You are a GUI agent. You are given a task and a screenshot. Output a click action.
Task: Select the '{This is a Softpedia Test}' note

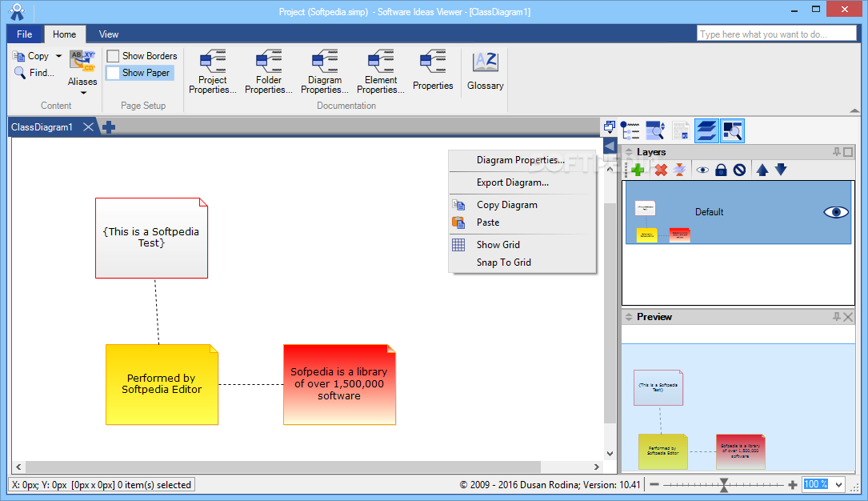point(152,238)
